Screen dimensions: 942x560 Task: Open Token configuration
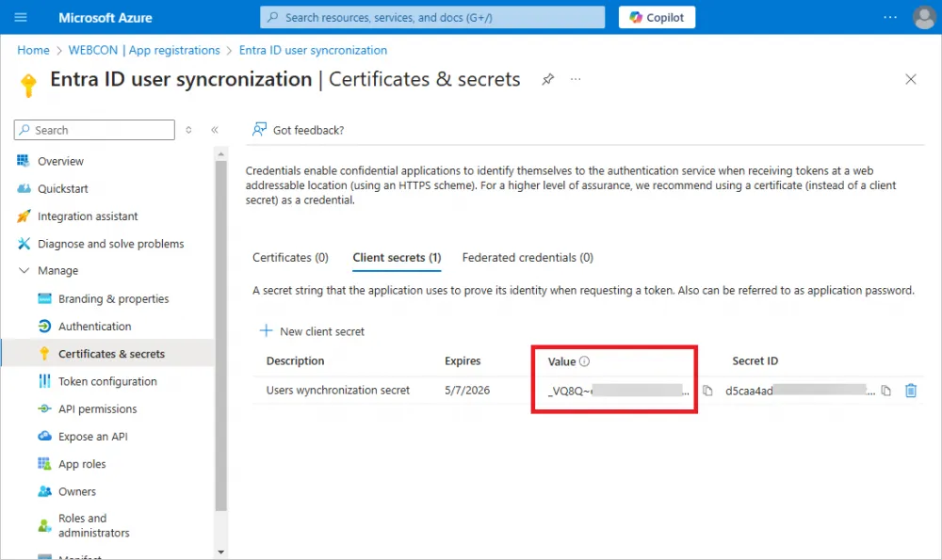click(108, 382)
